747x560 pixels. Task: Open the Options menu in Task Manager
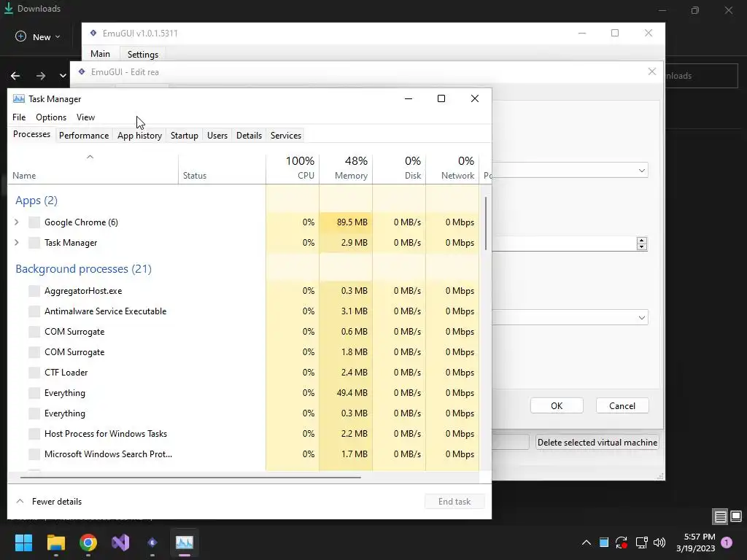[x=51, y=117]
